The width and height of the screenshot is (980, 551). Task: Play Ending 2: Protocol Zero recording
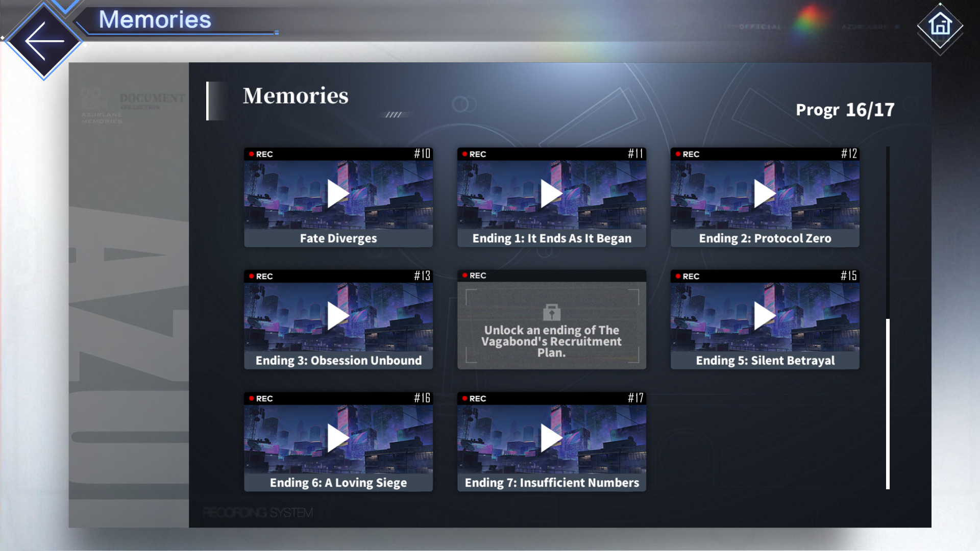pos(765,194)
